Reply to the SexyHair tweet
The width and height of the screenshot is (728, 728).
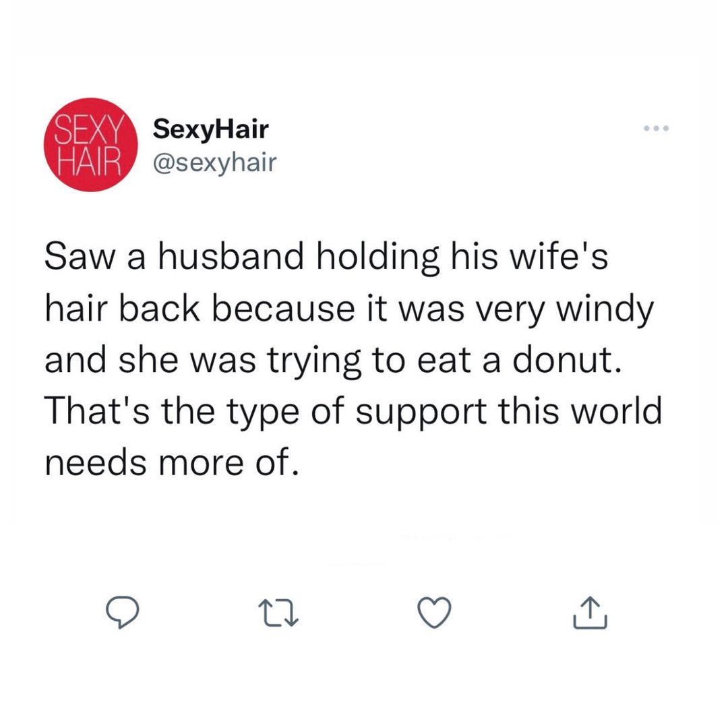123,613
